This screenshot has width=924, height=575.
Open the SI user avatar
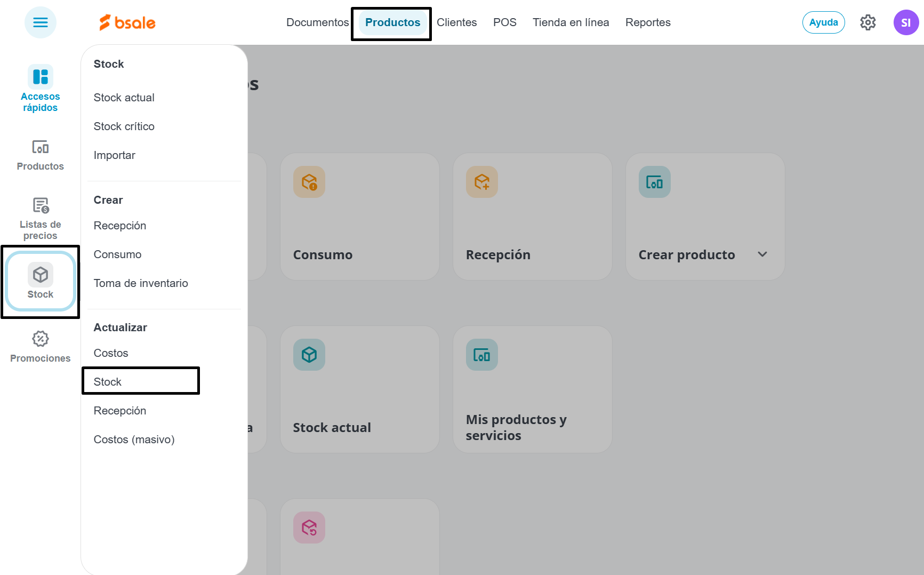click(906, 22)
